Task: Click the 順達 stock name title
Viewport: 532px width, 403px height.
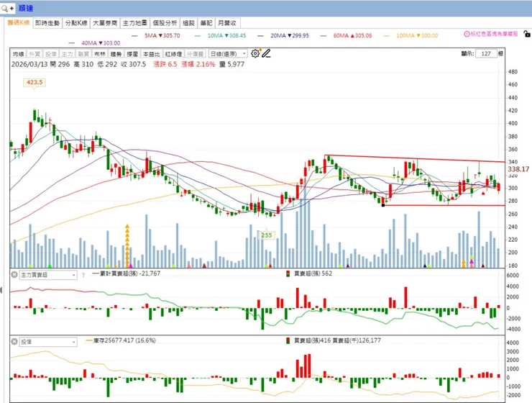Action: [25, 8]
